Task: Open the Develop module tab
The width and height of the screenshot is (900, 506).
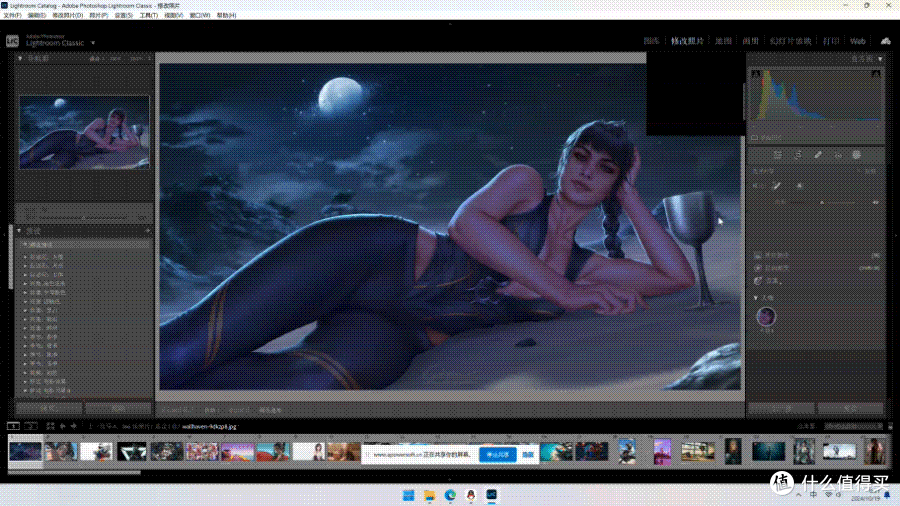Action: (x=687, y=41)
